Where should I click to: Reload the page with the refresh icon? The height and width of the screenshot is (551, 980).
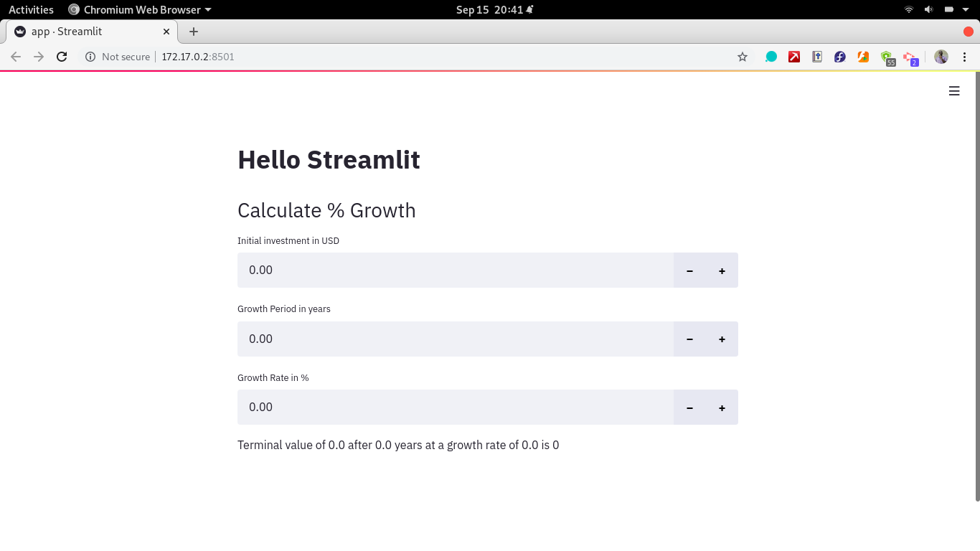62,57
